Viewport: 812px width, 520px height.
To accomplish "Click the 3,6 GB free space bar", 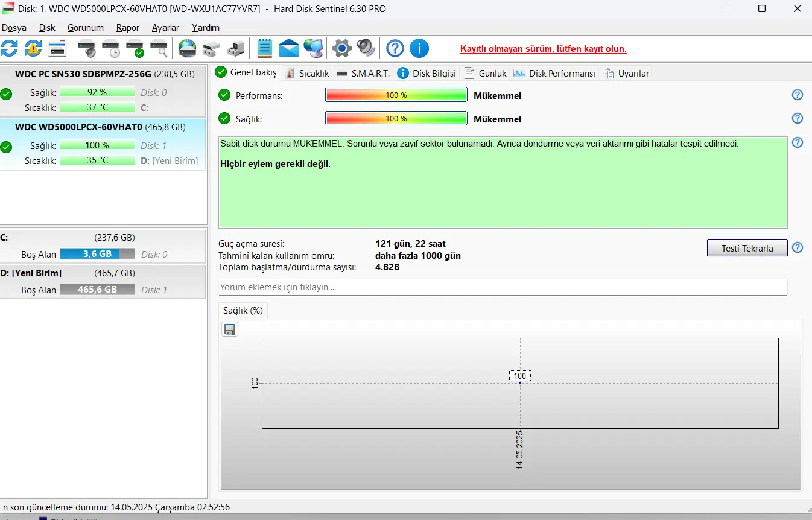I will [97, 254].
